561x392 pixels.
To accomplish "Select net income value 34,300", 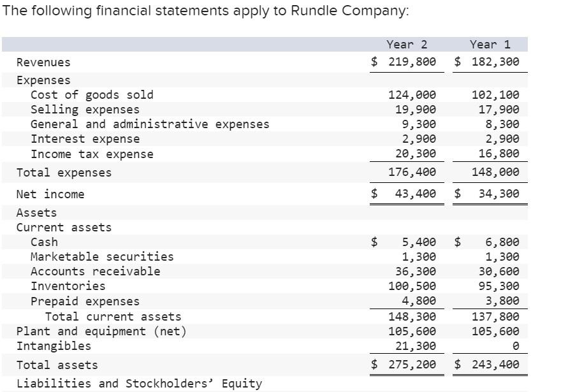I will click(x=499, y=194).
